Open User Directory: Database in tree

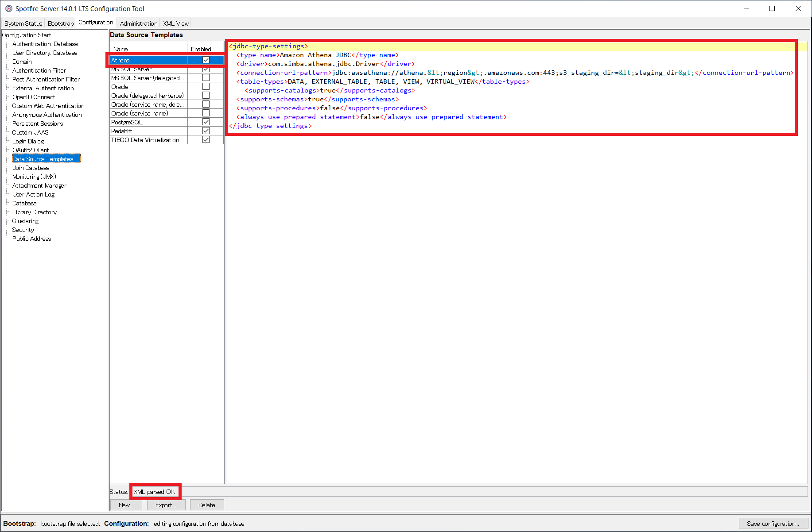(45, 53)
